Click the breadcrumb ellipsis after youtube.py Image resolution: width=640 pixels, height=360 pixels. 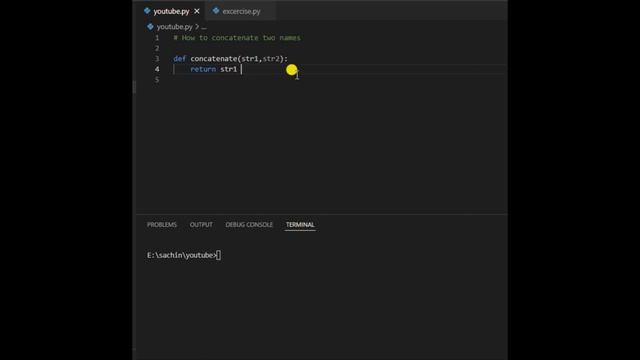coord(204,27)
